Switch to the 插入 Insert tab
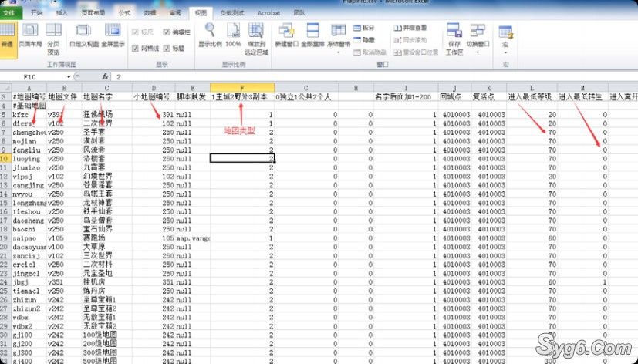This screenshot has width=638, height=364. pos(62,13)
